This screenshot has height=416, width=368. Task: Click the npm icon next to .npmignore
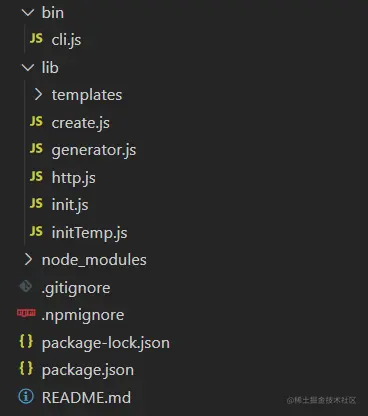click(26, 313)
